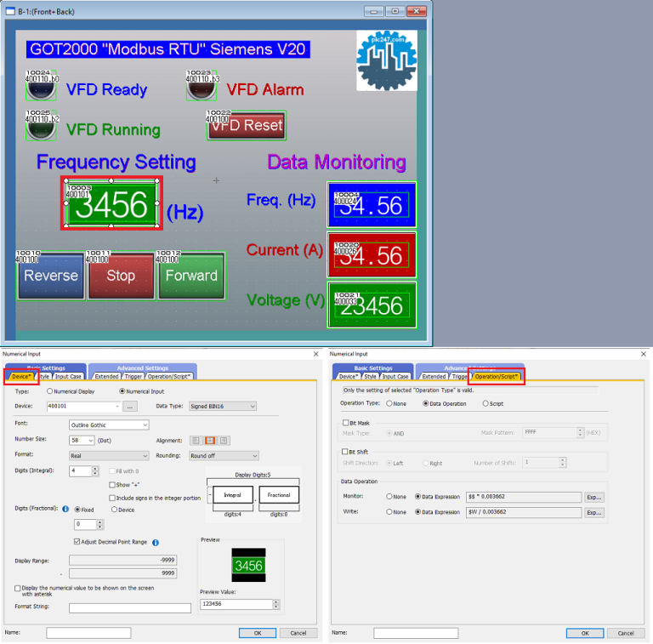Open the Data Type dropdown

click(222, 407)
